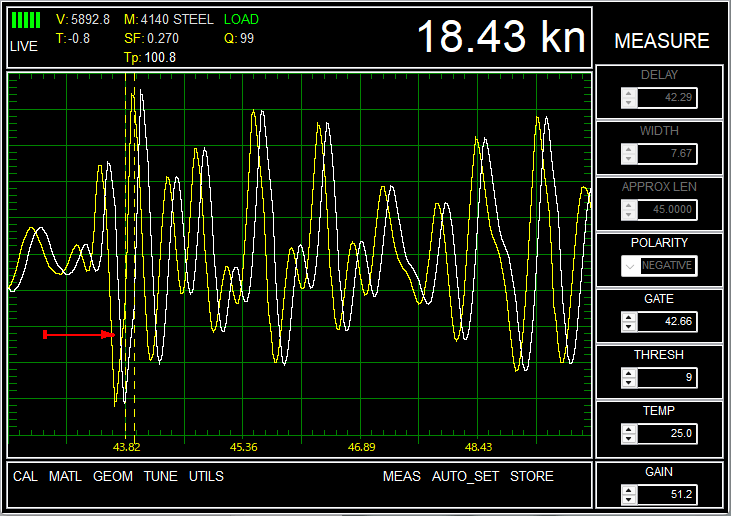Click the 18.43 kn load readout

500,37
